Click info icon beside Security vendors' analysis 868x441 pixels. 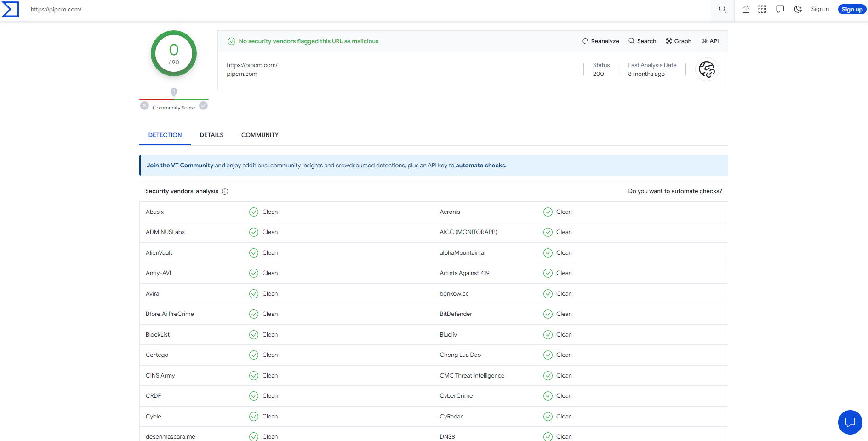click(x=225, y=192)
